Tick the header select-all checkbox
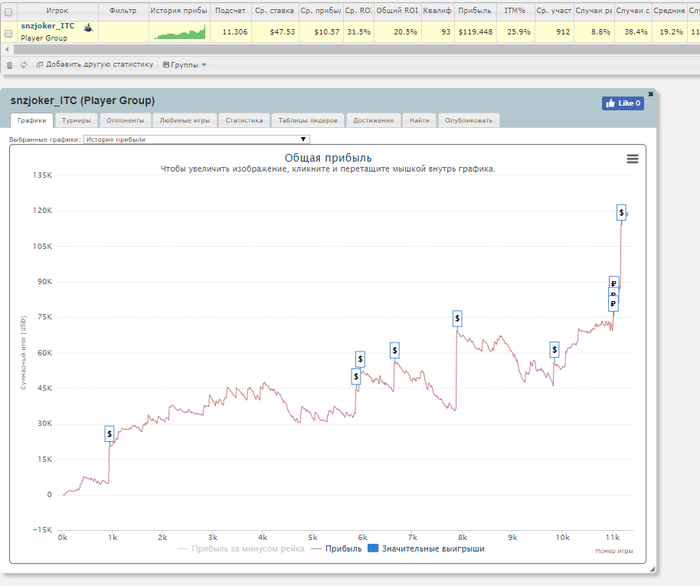The width and height of the screenshot is (700, 586). coord(8,12)
